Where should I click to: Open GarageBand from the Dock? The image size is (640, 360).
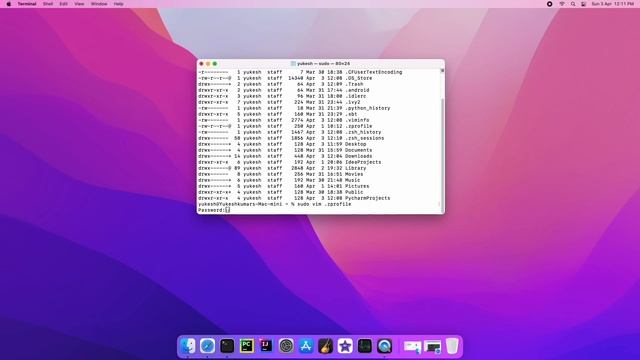coord(325,346)
